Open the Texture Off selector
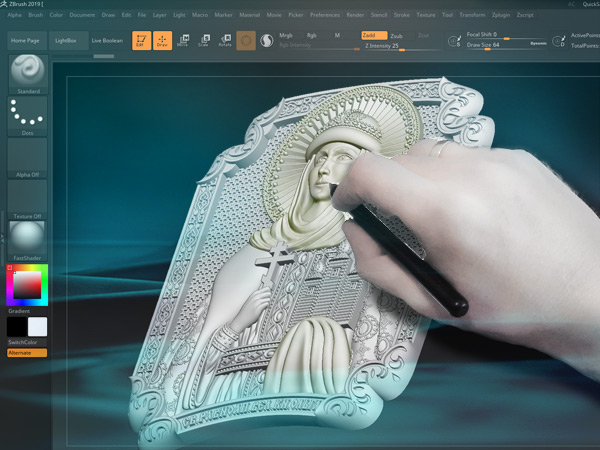 [x=28, y=199]
